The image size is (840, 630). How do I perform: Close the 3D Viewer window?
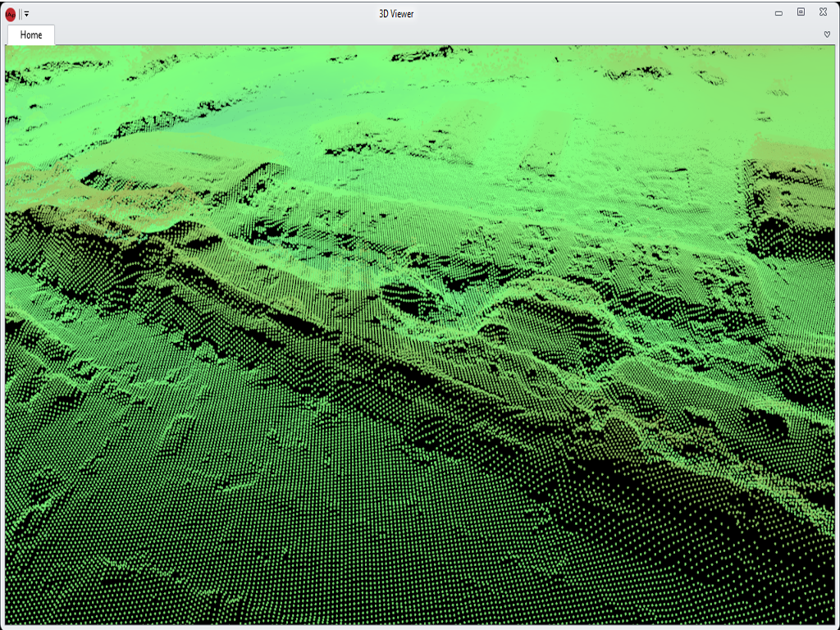point(824,11)
